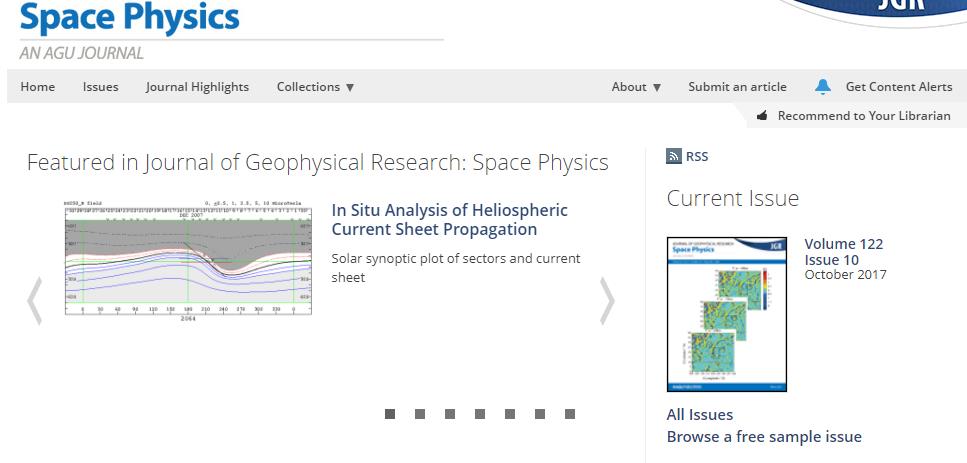Click Submit an article

738,87
